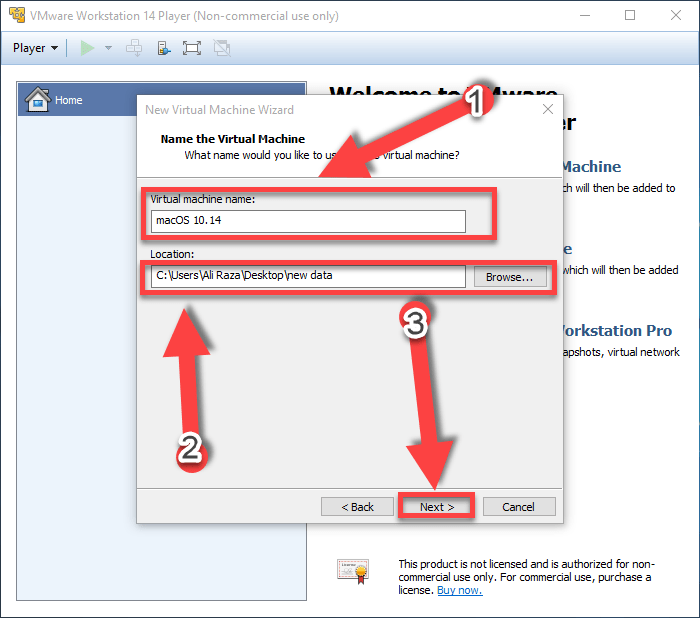This screenshot has height=618, width=700.
Task: Open the Player dropdown menu
Action: 35,48
